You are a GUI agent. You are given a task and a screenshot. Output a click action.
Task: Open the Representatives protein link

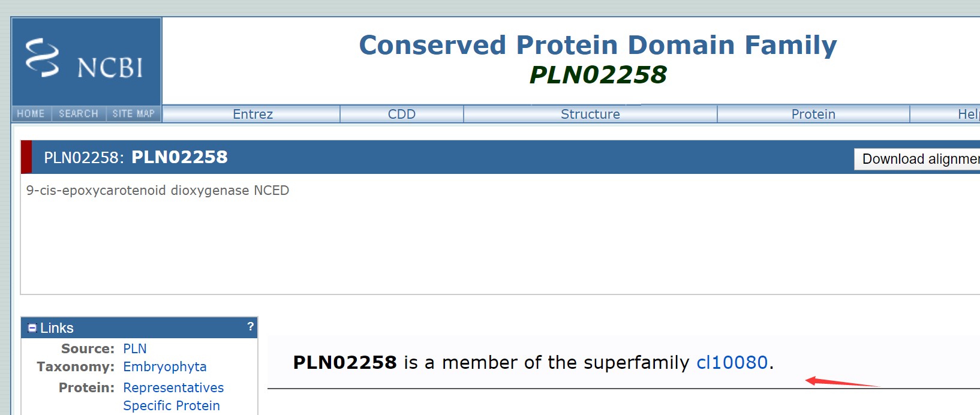(173, 387)
